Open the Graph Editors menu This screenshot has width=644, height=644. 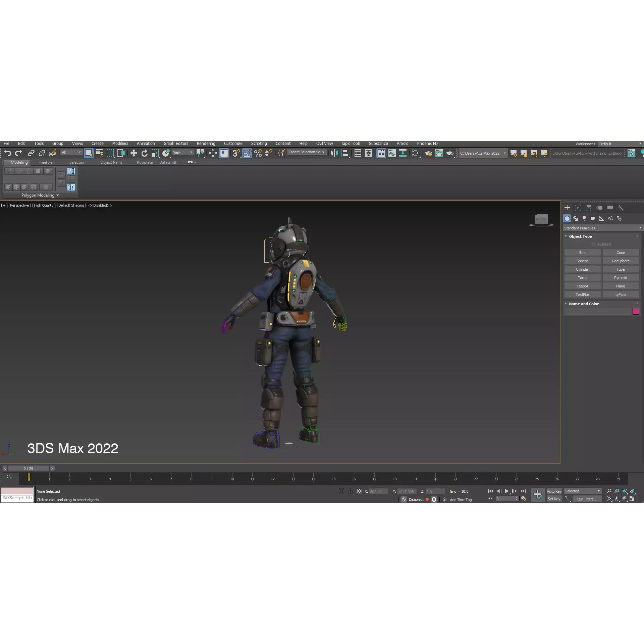pyautogui.click(x=176, y=144)
